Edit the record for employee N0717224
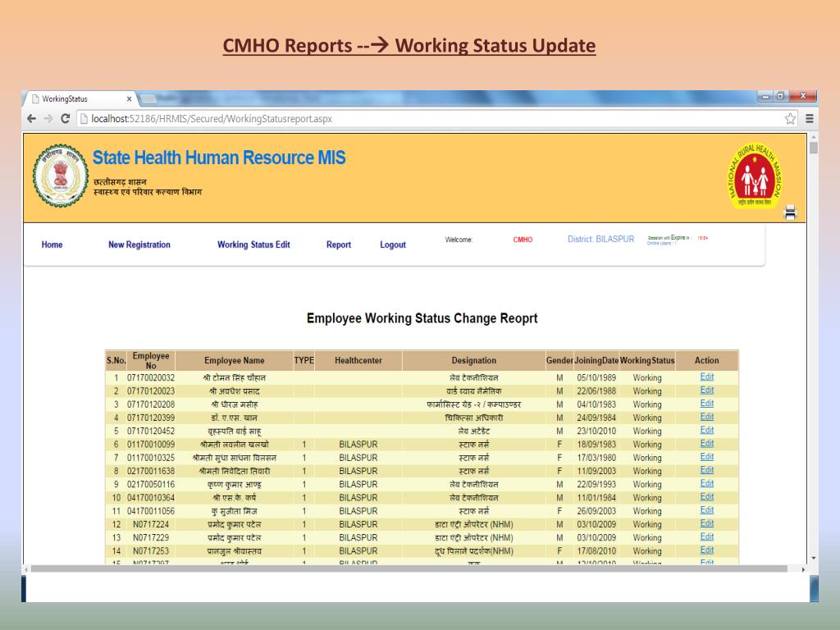The image size is (840, 630). click(706, 523)
